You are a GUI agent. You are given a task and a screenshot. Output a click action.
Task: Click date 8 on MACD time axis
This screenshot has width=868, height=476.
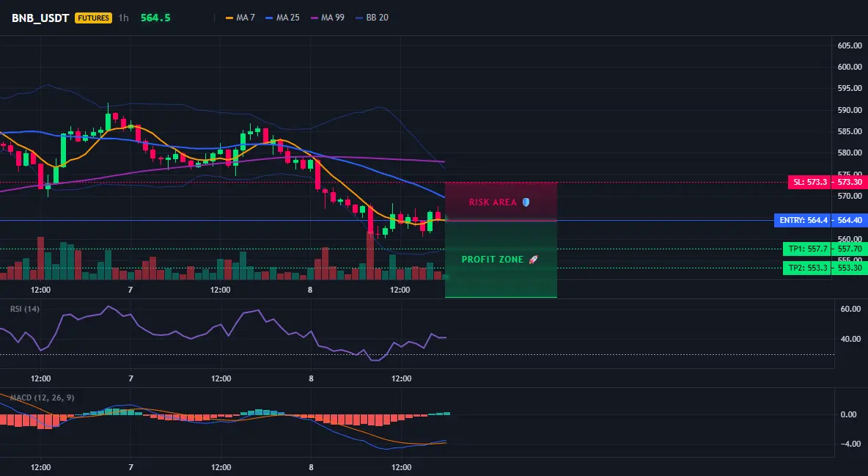point(311,467)
